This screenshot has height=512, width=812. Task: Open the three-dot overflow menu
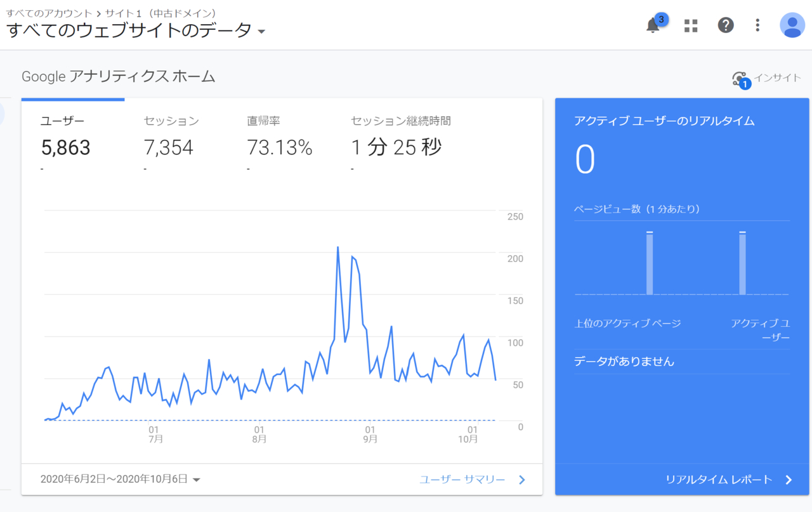tap(757, 25)
